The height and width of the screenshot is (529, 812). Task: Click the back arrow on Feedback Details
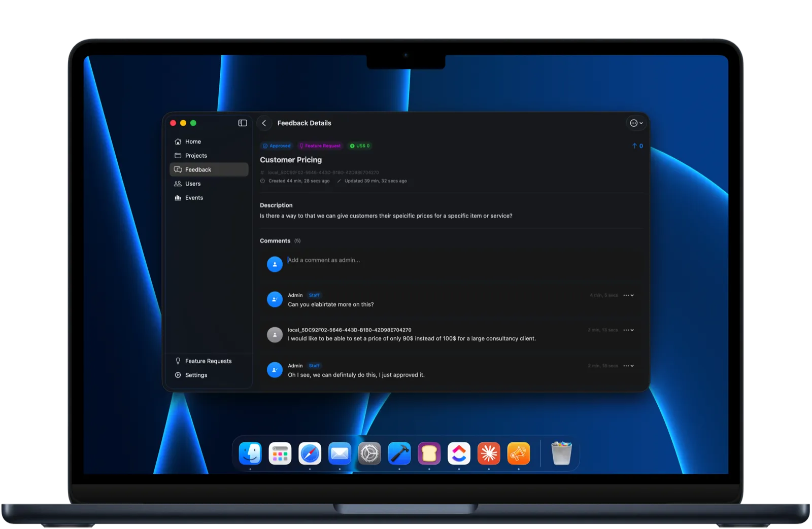coord(264,123)
